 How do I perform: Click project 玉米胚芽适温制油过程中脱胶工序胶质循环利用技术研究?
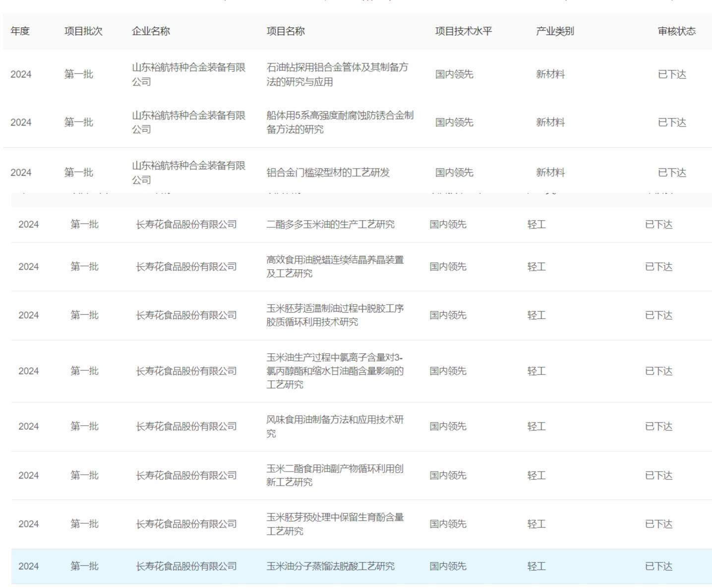click(x=335, y=315)
